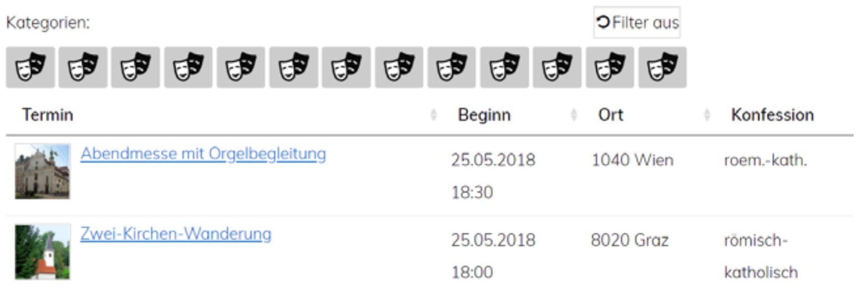Open Zwei-Kirchen-Wanderung event link
Image resolution: width=868 pixels, height=296 pixels.
pyautogui.click(x=176, y=234)
